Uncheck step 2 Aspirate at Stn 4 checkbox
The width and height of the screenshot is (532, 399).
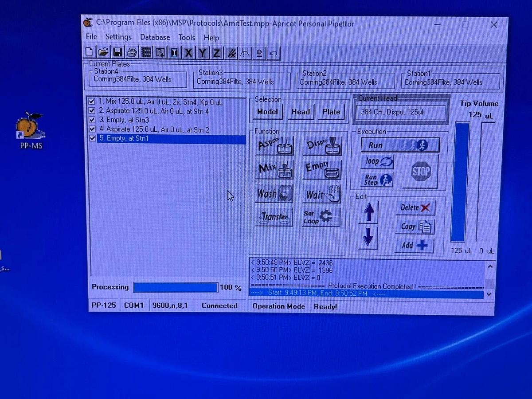92,111
